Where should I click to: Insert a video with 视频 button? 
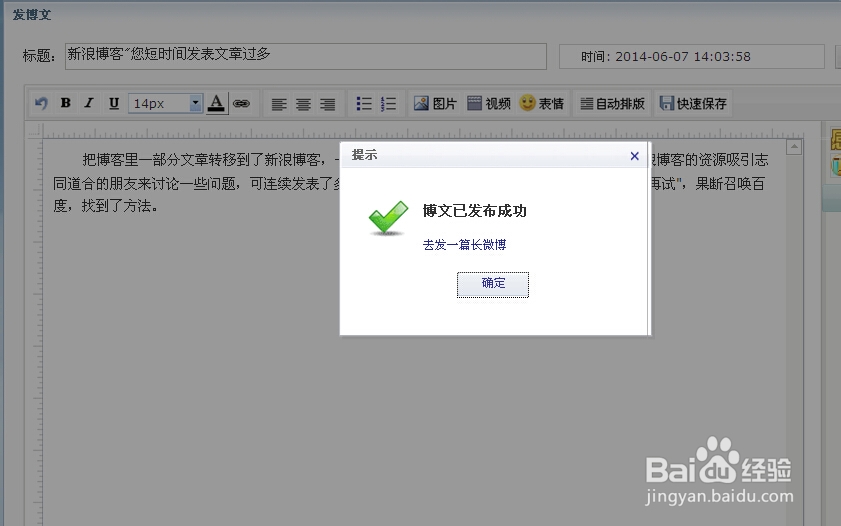pyautogui.click(x=489, y=103)
